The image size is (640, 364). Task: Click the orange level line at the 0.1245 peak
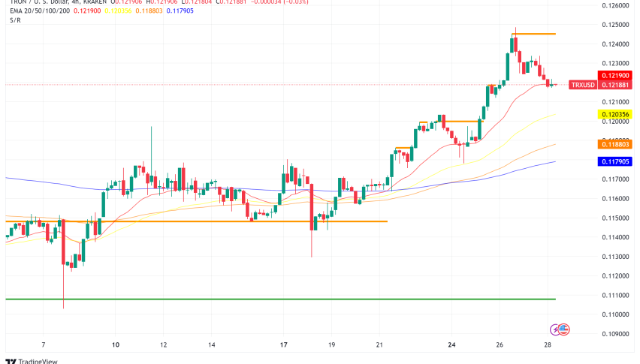[535, 34]
